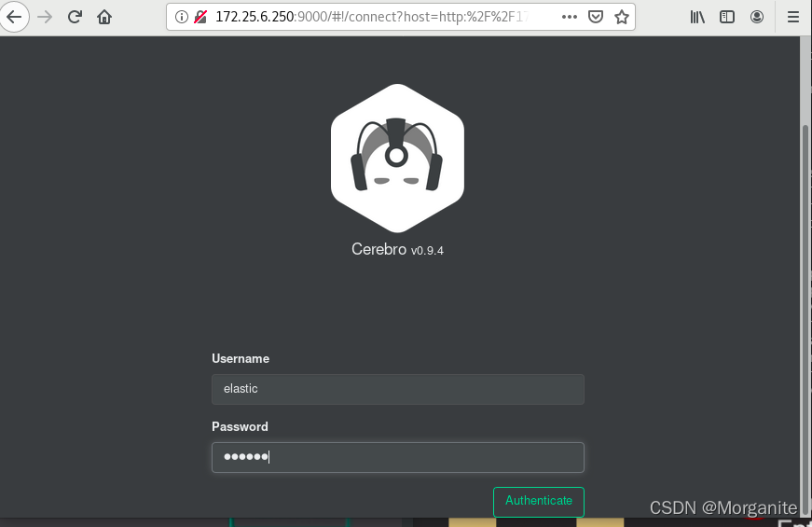The width and height of the screenshot is (812, 527).
Task: Click the insecure connection crossed lock icon
Action: pyautogui.click(x=200, y=17)
